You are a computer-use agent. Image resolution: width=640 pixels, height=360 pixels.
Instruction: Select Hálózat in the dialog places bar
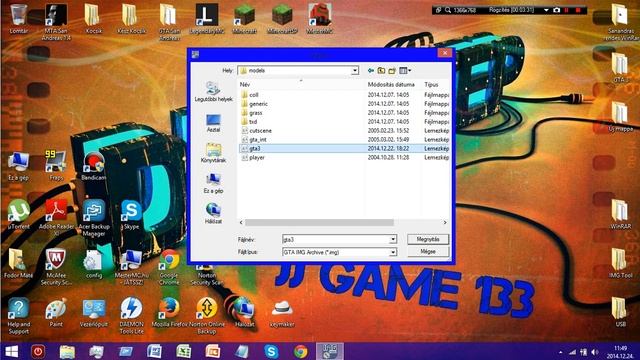click(213, 213)
